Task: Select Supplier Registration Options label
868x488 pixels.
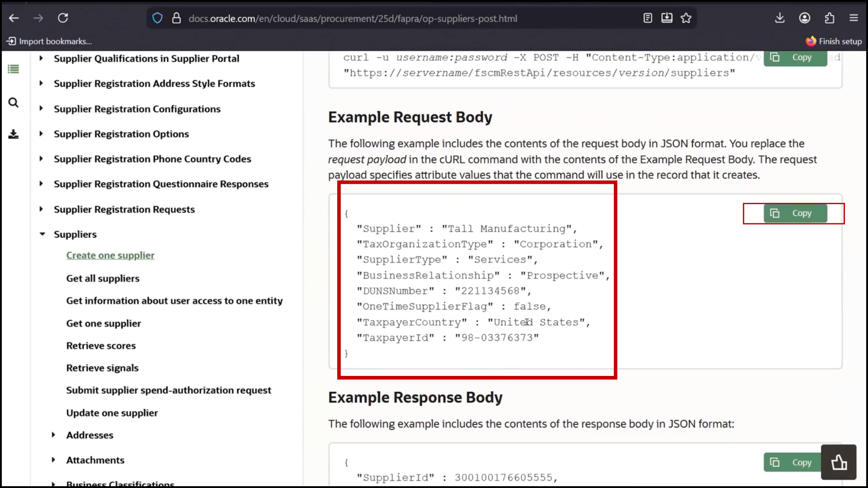Action: click(121, 134)
